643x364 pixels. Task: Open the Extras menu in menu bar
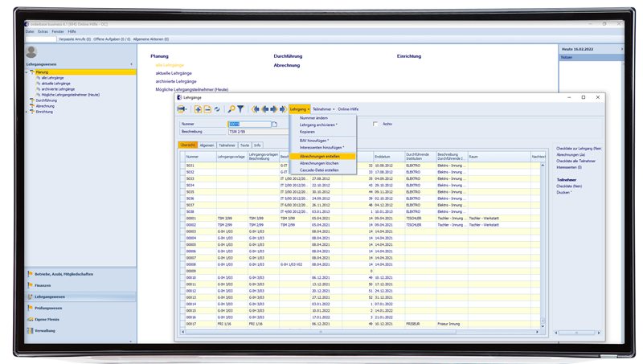click(x=43, y=31)
